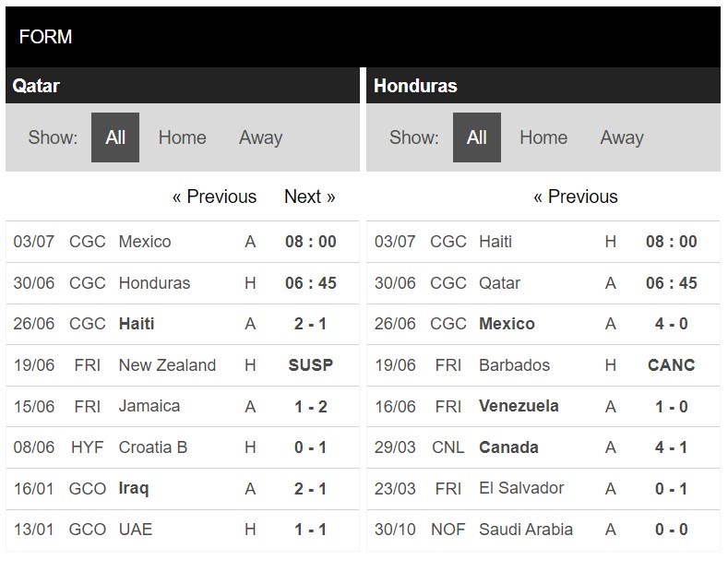
Task: Select the All filter under Honduras
Action: pyautogui.click(x=476, y=137)
